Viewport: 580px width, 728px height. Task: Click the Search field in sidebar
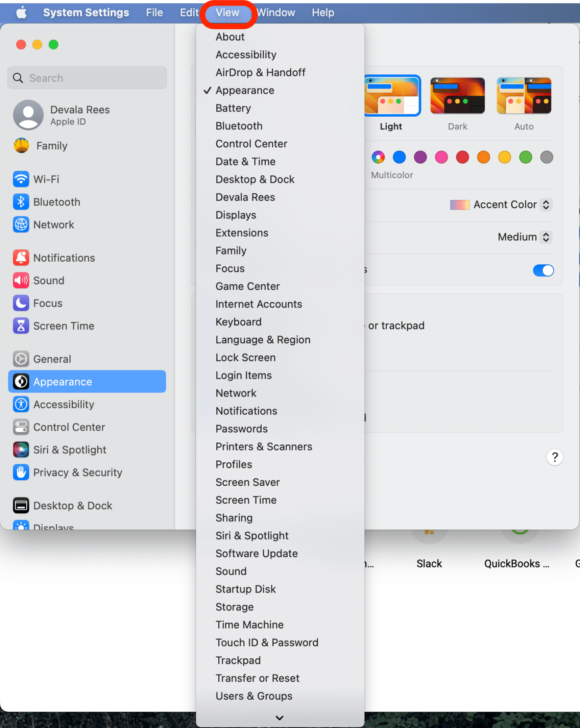pyautogui.click(x=87, y=78)
